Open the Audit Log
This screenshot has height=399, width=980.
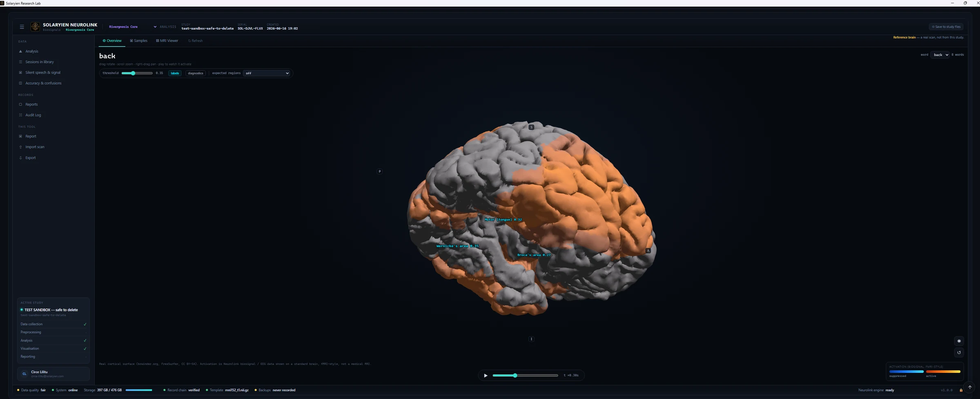pyautogui.click(x=33, y=115)
